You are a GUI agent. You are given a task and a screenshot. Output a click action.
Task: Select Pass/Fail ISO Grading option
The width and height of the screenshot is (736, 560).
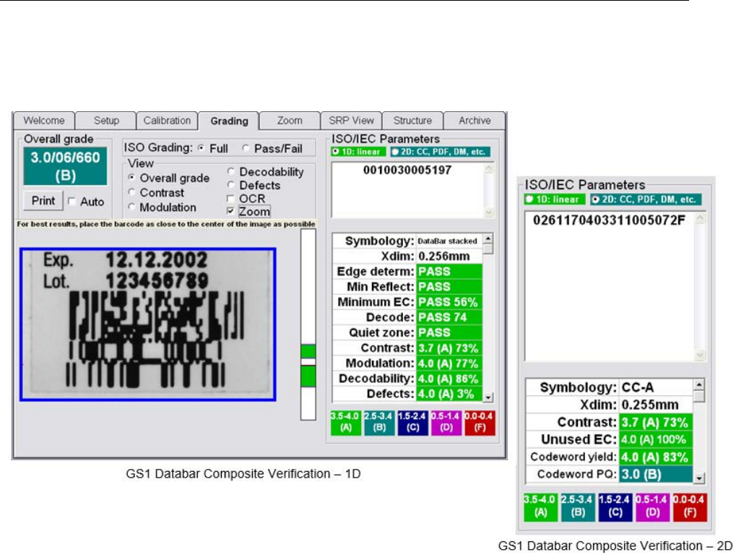pos(246,148)
